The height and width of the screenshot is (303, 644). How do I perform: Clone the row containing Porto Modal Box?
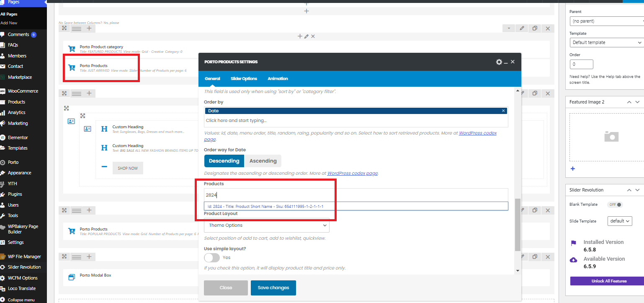[535, 257]
